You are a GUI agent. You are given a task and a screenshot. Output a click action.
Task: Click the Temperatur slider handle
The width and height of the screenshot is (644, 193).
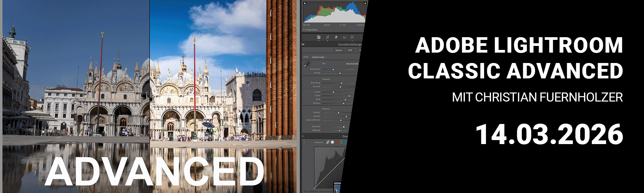coord(333,69)
